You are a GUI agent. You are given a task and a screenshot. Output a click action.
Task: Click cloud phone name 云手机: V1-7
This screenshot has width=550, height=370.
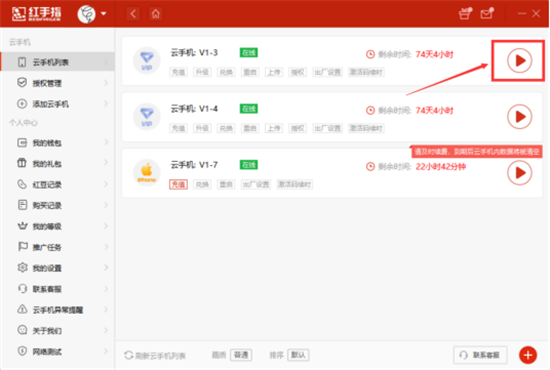point(194,165)
